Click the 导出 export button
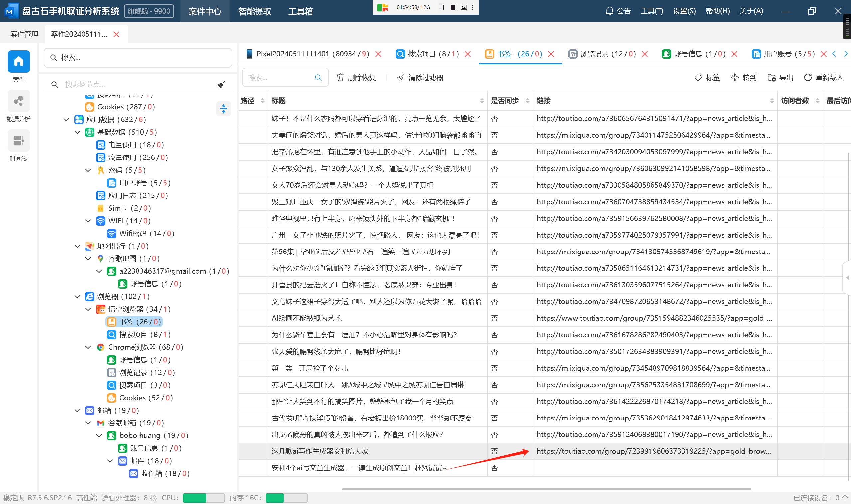The image size is (851, 504). [780, 78]
